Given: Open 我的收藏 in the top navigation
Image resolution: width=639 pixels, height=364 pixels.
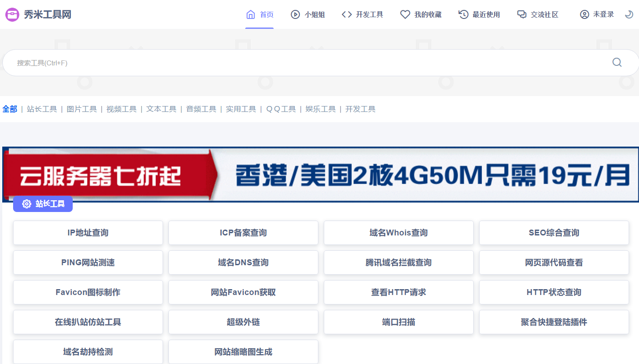Looking at the screenshot, I should pos(421,14).
